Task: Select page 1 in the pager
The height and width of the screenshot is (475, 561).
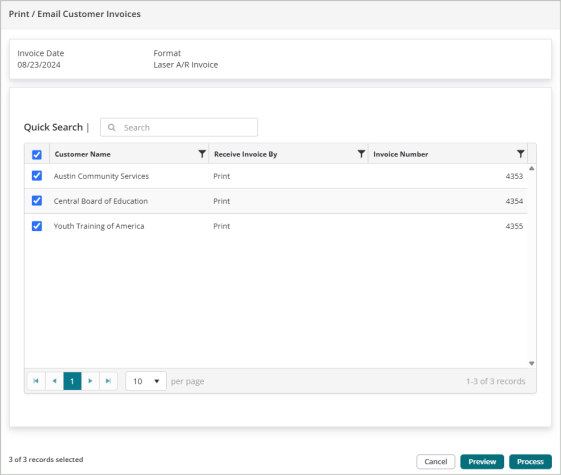Action: (x=72, y=381)
